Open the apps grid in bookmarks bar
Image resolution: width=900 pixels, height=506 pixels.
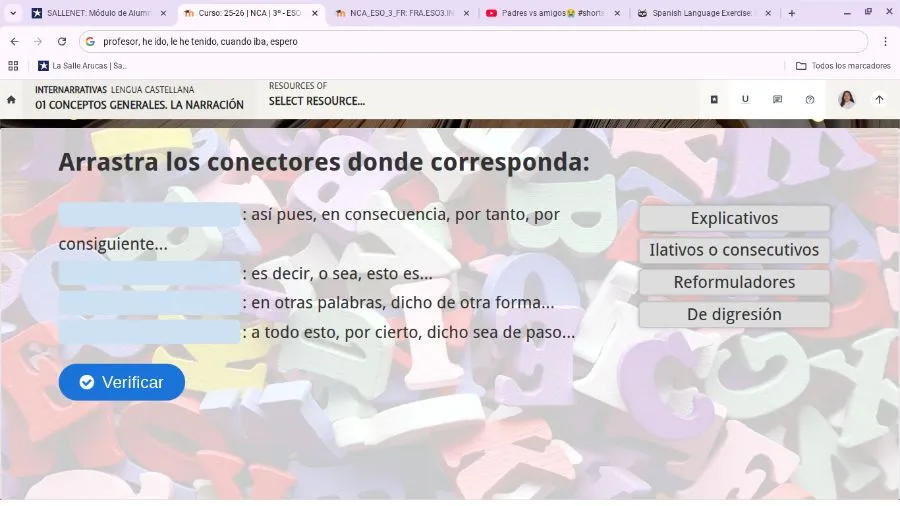click(x=13, y=66)
